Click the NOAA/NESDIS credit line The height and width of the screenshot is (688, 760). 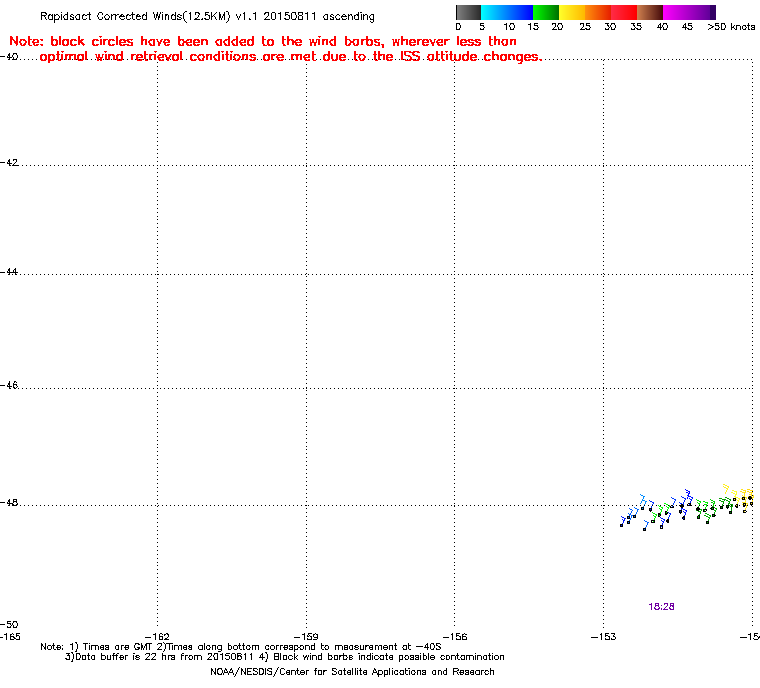click(x=352, y=672)
